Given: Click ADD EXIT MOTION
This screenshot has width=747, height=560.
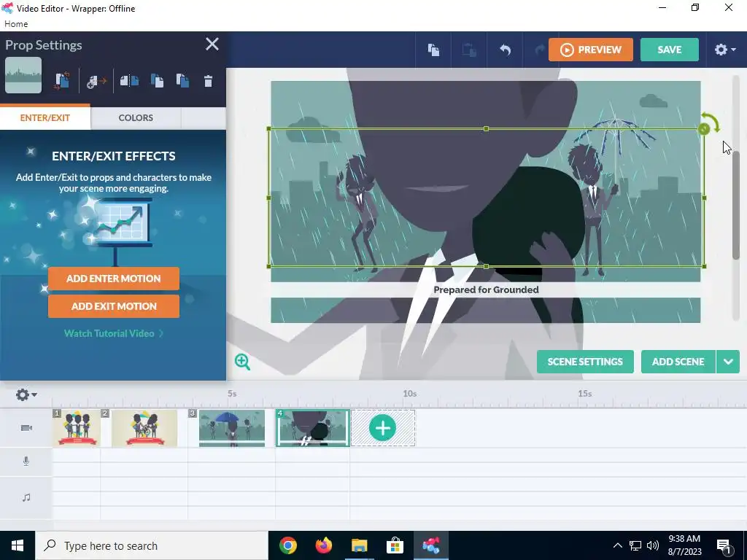Looking at the screenshot, I should click(113, 306).
